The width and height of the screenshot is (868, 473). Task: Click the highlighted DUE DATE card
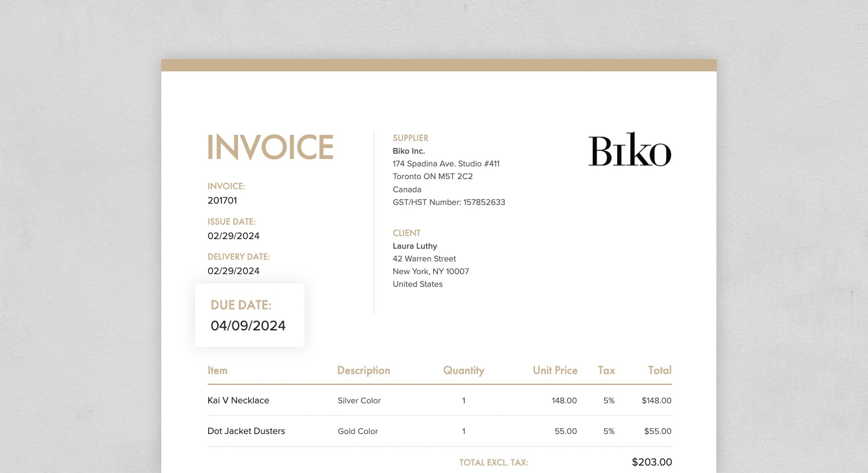tap(249, 314)
